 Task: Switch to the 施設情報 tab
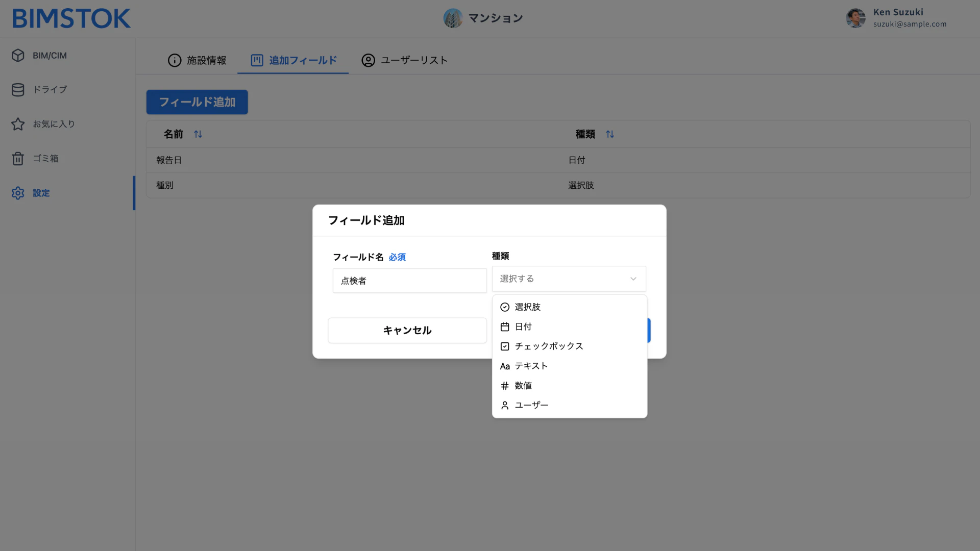coord(197,60)
